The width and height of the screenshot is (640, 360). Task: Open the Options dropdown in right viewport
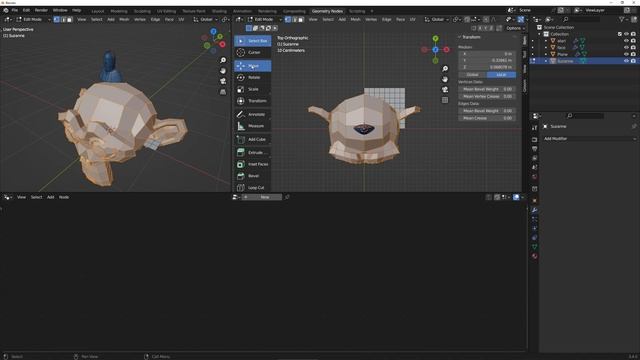(515, 28)
